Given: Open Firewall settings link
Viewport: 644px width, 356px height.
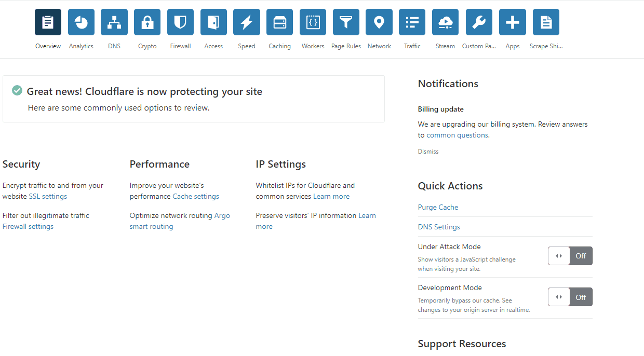Looking at the screenshot, I should point(28,227).
